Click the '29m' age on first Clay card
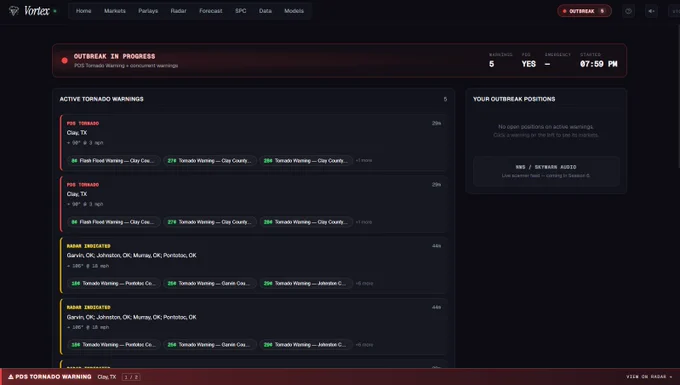 pyautogui.click(x=436, y=124)
